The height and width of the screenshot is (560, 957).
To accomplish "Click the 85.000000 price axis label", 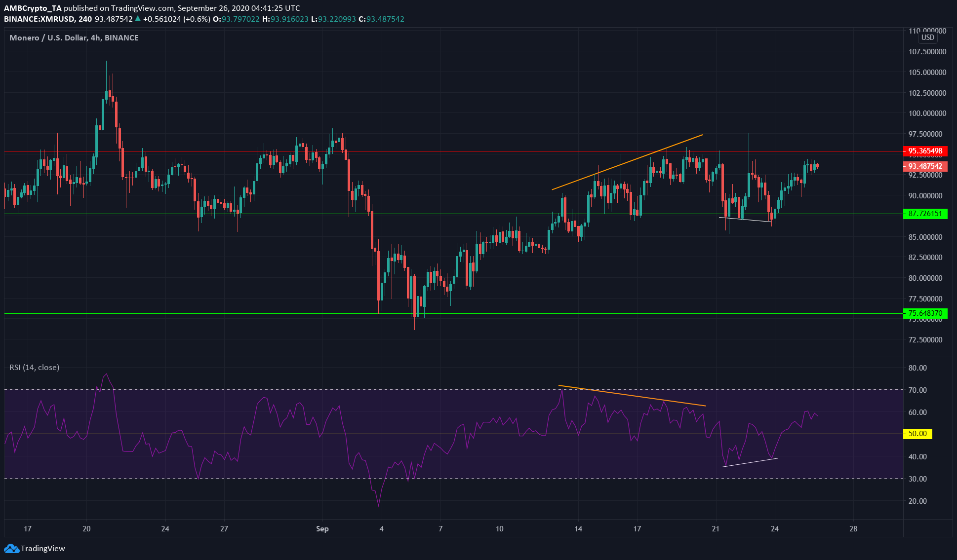I will (x=925, y=237).
